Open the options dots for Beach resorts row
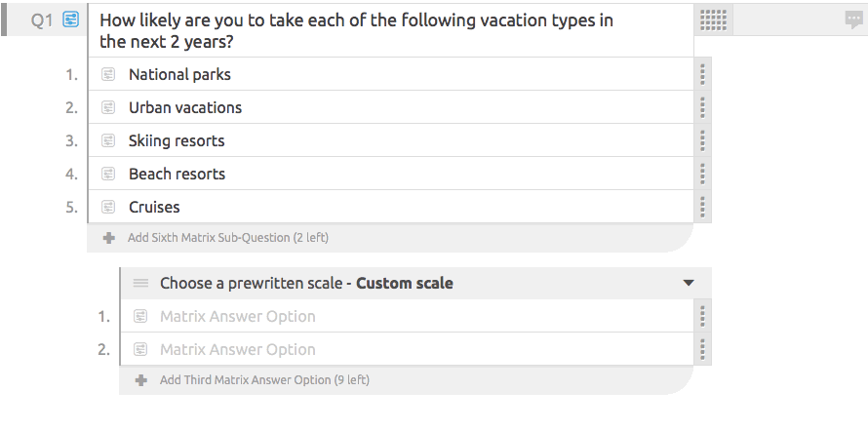The height and width of the screenshot is (431, 868). 702,174
